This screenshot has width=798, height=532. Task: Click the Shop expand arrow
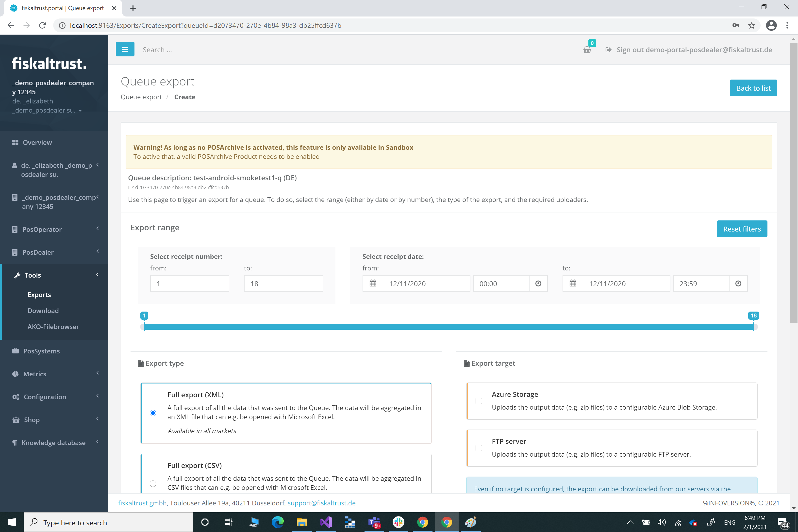tap(97, 419)
